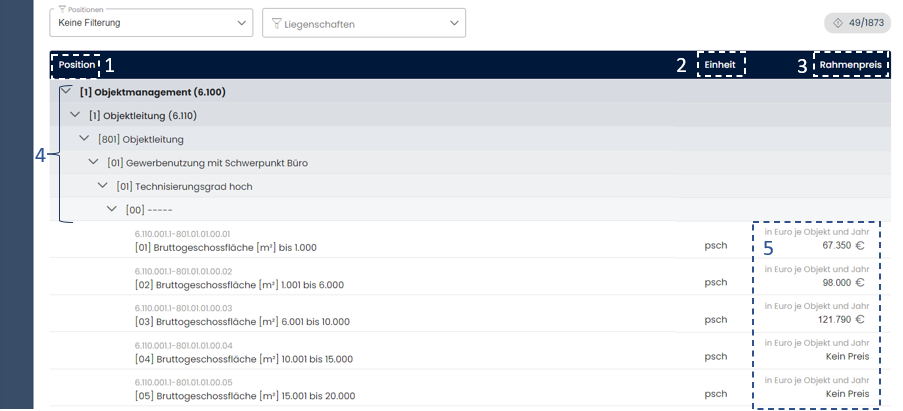Click the filter icon in Liegenschaften field

278,23
